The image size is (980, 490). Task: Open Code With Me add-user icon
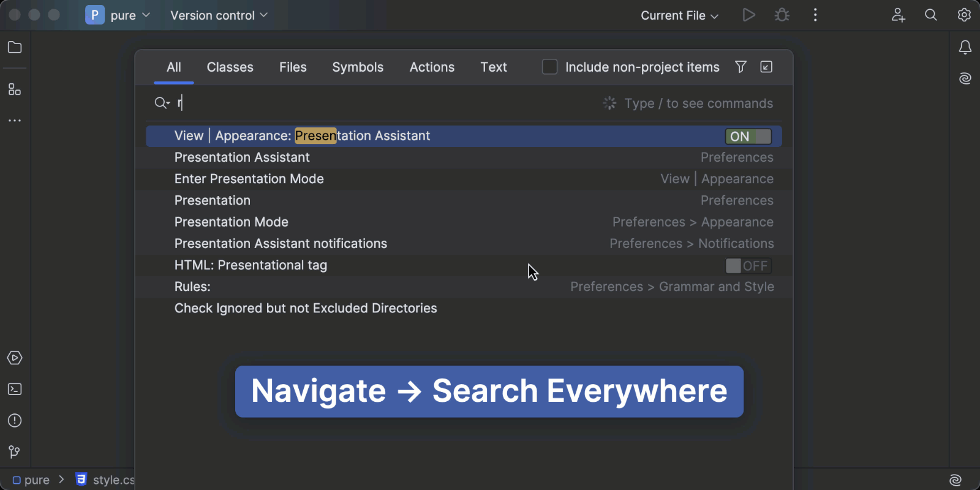coord(898,15)
